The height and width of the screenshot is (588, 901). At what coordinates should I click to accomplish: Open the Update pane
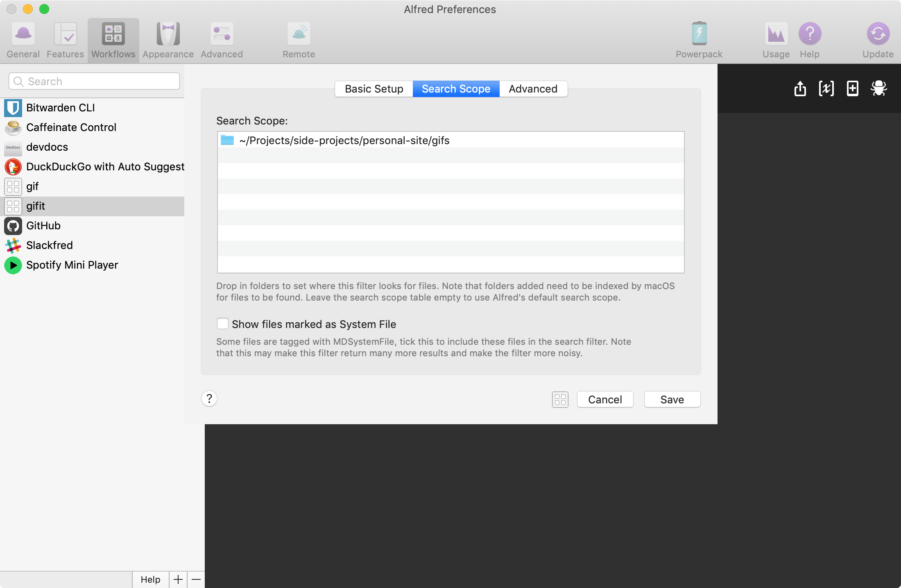(878, 40)
